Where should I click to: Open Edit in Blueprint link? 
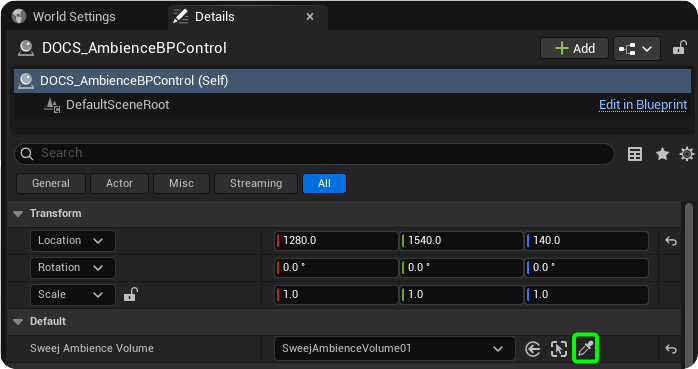(x=643, y=105)
